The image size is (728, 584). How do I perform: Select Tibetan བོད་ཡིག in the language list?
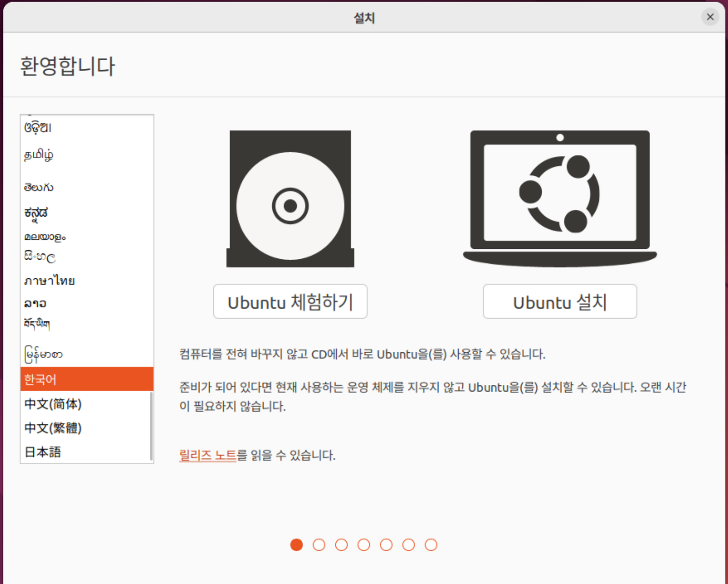coord(87,324)
